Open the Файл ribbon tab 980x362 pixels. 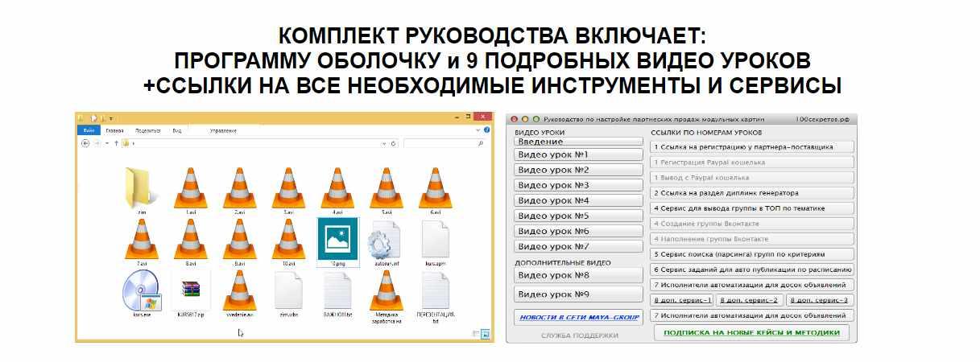pyautogui.click(x=89, y=130)
